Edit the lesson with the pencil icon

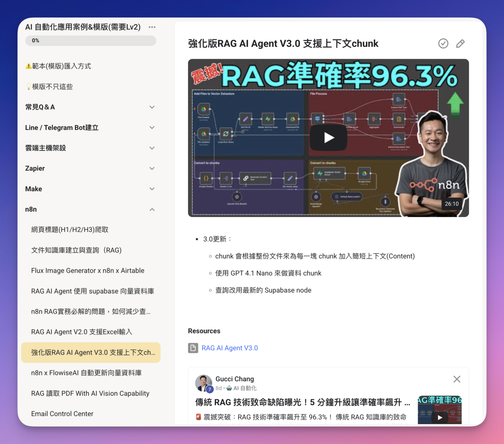point(460,43)
